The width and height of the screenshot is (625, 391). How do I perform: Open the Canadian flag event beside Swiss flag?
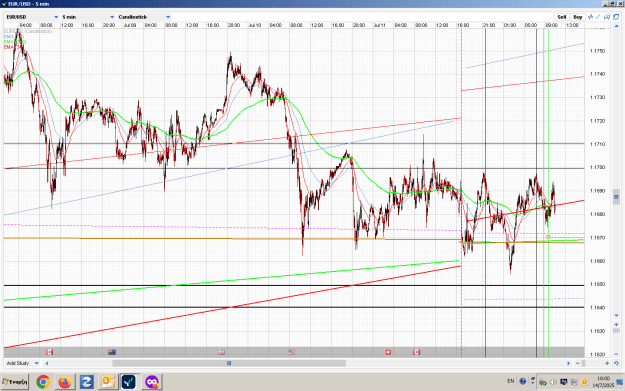pyautogui.click(x=417, y=352)
